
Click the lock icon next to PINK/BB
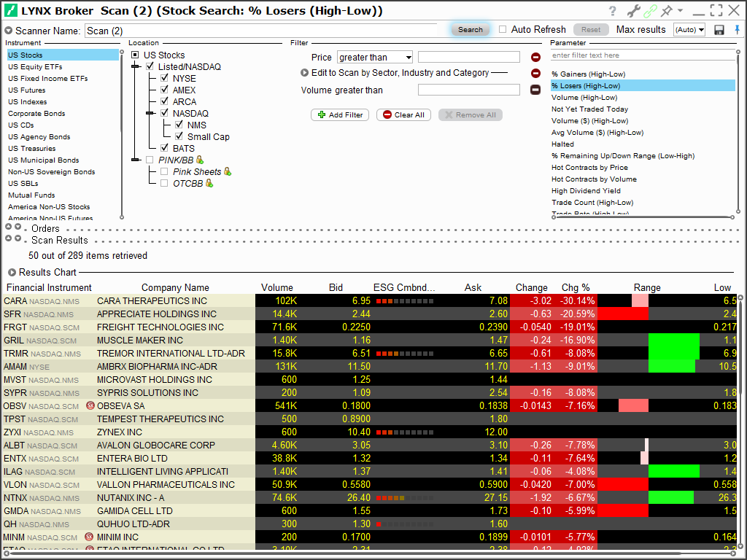[x=200, y=160]
